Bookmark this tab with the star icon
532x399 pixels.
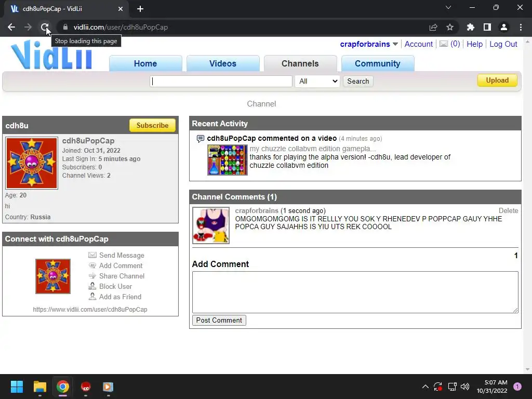(x=450, y=27)
